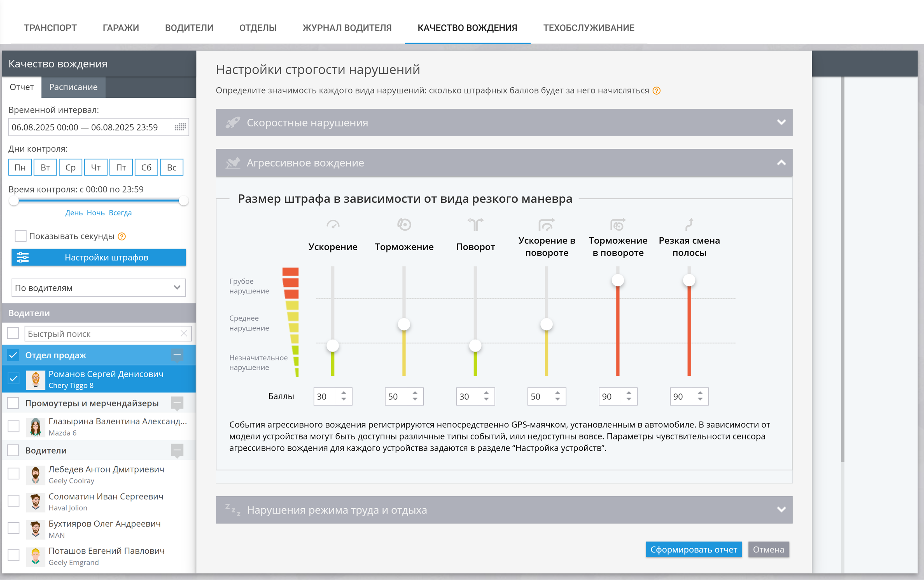This screenshot has height=580, width=924.
Task: Click time interval date input field
Action: (x=99, y=127)
